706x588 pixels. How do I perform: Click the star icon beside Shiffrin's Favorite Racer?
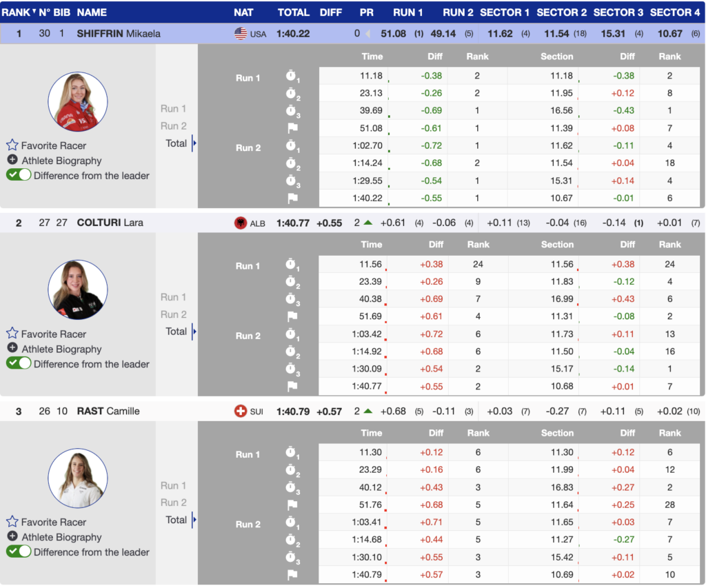(x=12, y=145)
